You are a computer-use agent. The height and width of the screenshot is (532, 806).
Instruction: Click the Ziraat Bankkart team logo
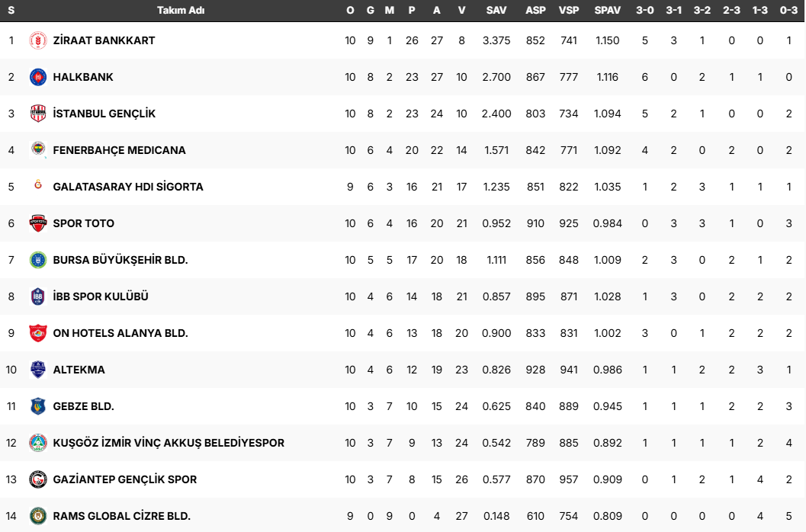coord(38,40)
